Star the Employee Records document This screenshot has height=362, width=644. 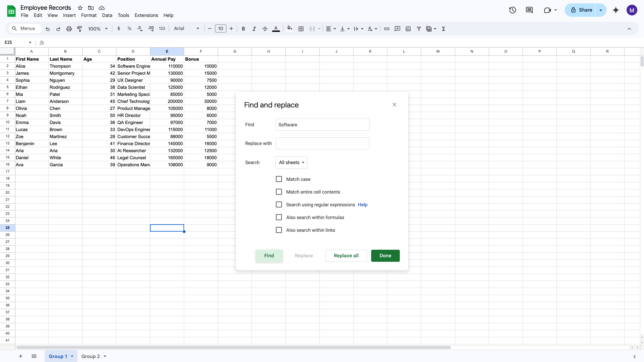click(80, 8)
